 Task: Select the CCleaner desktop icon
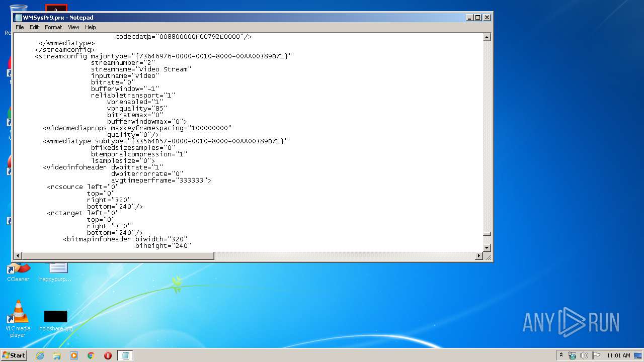pos(18,272)
